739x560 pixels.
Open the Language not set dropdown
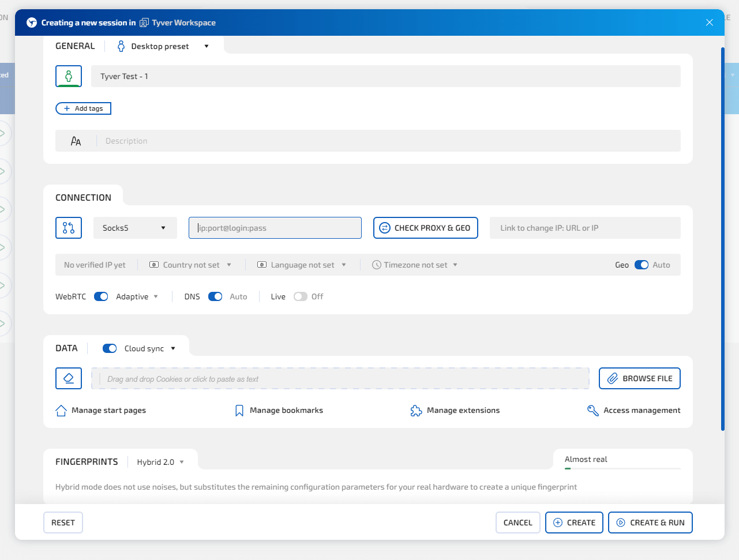302,265
